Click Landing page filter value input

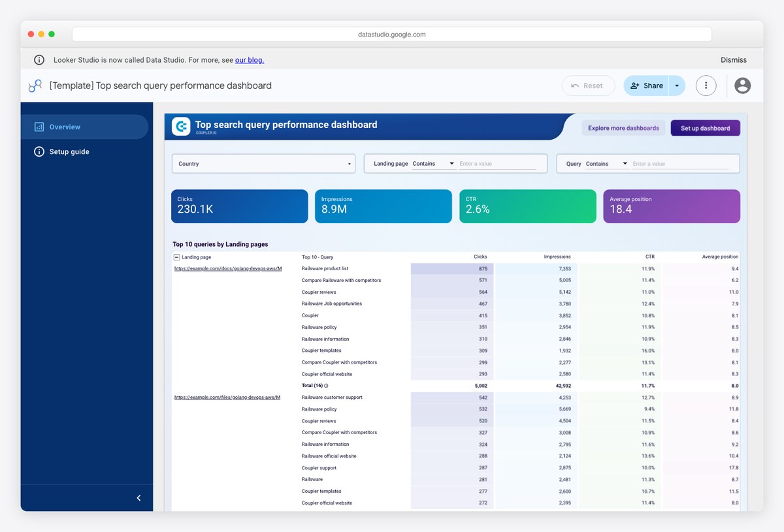(498, 164)
